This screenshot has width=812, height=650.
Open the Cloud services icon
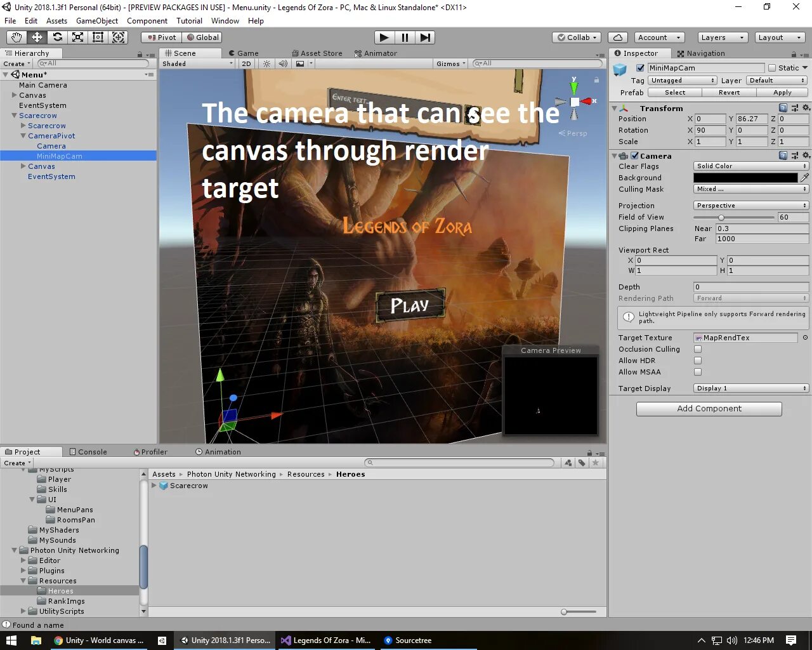point(618,37)
